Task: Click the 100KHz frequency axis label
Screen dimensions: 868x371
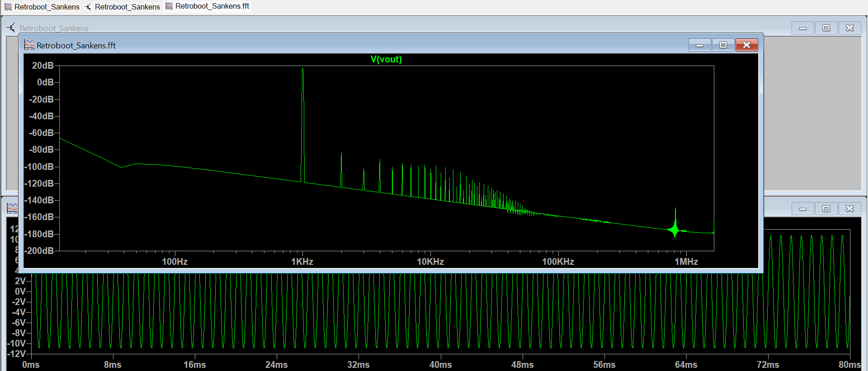Action: 558,262
